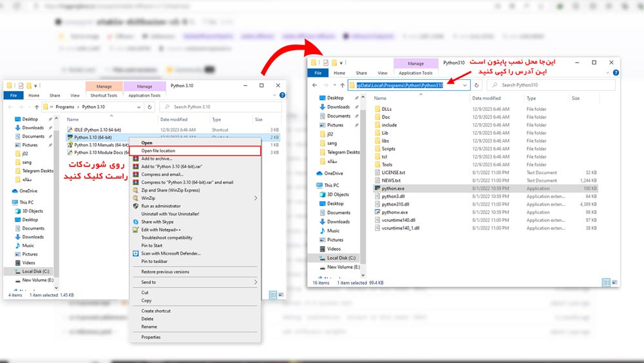Viewport: 644px width, 363px height.
Task: Open Application Tools tab in Python310 window
Action: tap(415, 73)
